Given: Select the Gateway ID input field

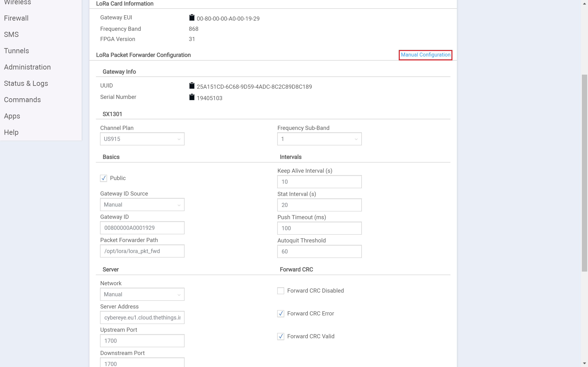Looking at the screenshot, I should [142, 228].
